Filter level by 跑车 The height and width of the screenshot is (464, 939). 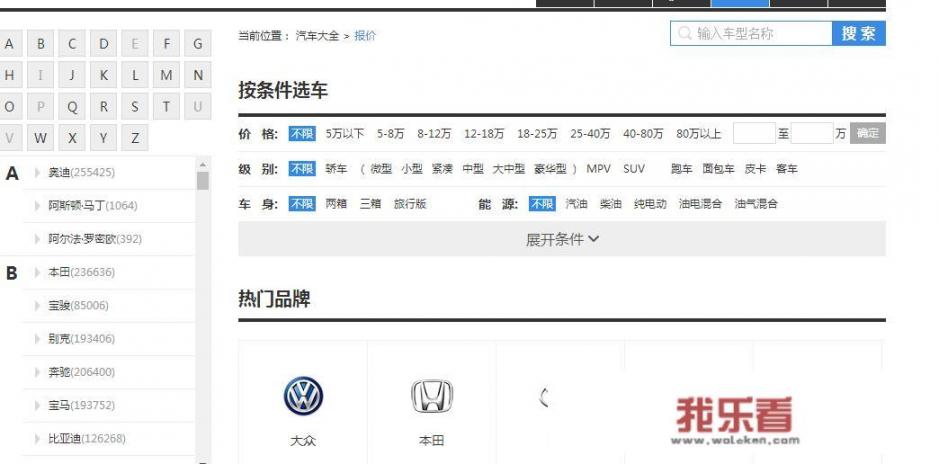click(x=681, y=169)
